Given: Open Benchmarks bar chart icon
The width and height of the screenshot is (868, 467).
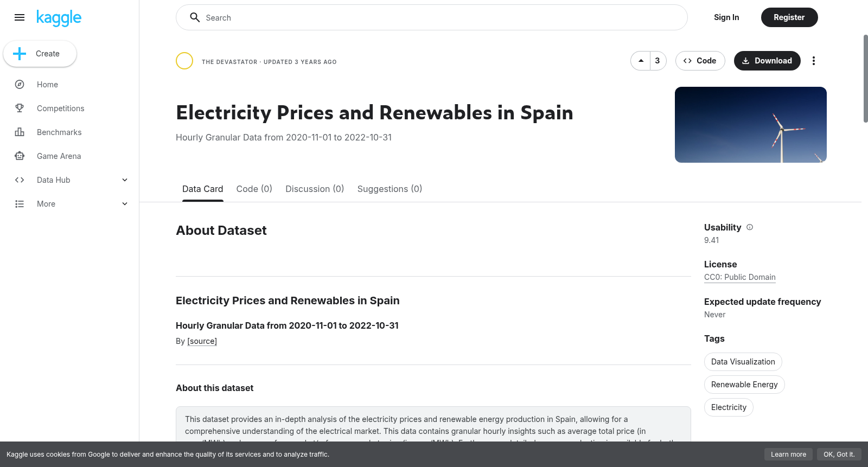Looking at the screenshot, I should 20,132.
